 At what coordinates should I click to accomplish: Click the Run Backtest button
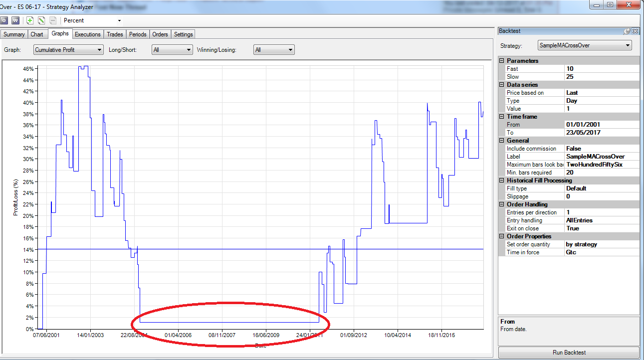tap(569, 353)
